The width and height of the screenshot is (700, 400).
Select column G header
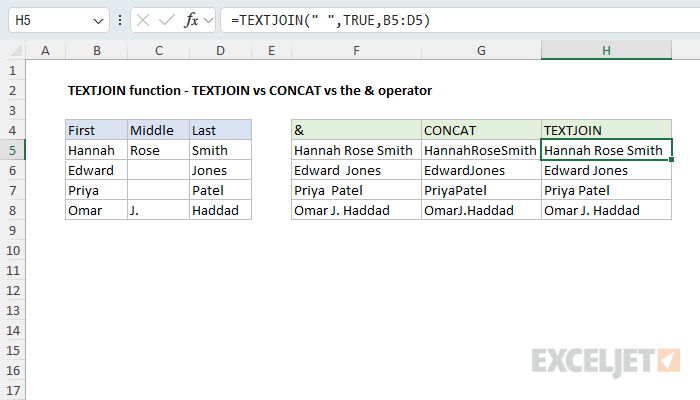481,50
